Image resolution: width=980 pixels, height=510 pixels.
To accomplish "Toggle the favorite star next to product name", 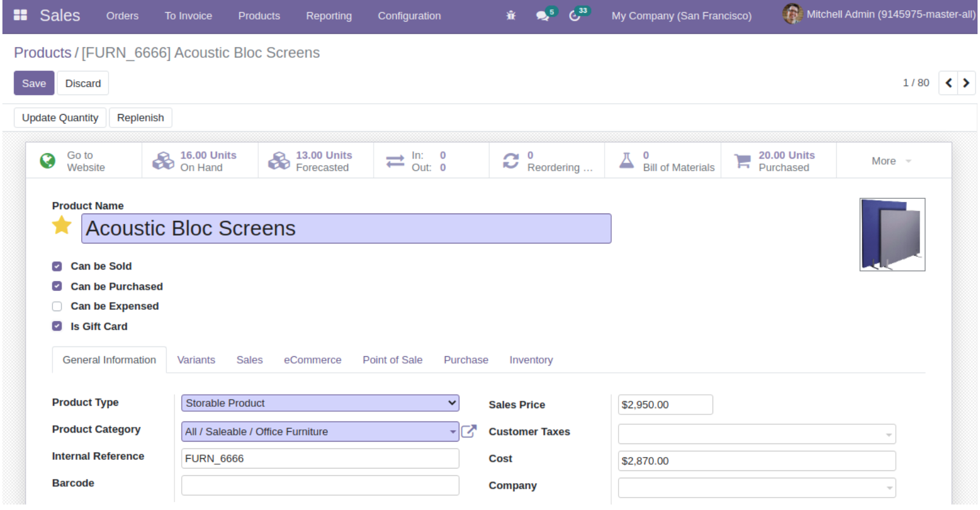I will pos(62,226).
